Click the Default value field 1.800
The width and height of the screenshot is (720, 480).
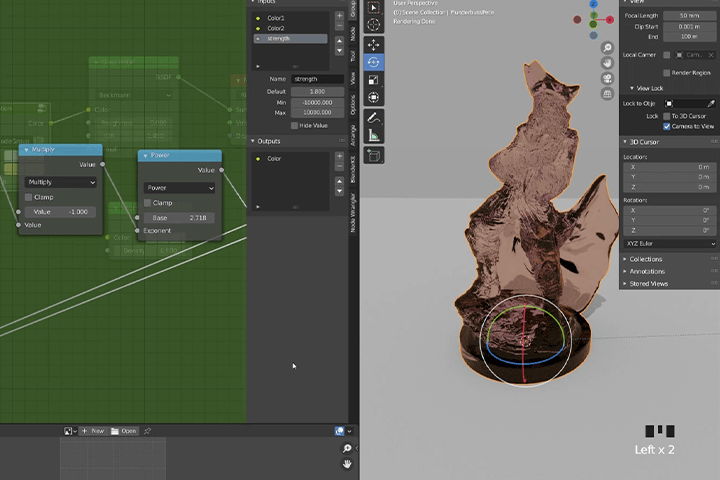click(x=317, y=91)
